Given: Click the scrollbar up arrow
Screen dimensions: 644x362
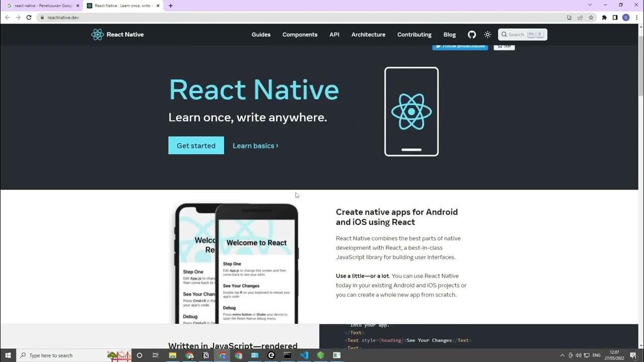Looking at the screenshot, I should click(x=641, y=27).
